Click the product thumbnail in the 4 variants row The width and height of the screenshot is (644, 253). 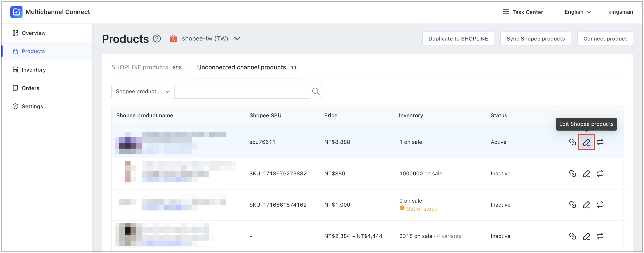coord(128,235)
